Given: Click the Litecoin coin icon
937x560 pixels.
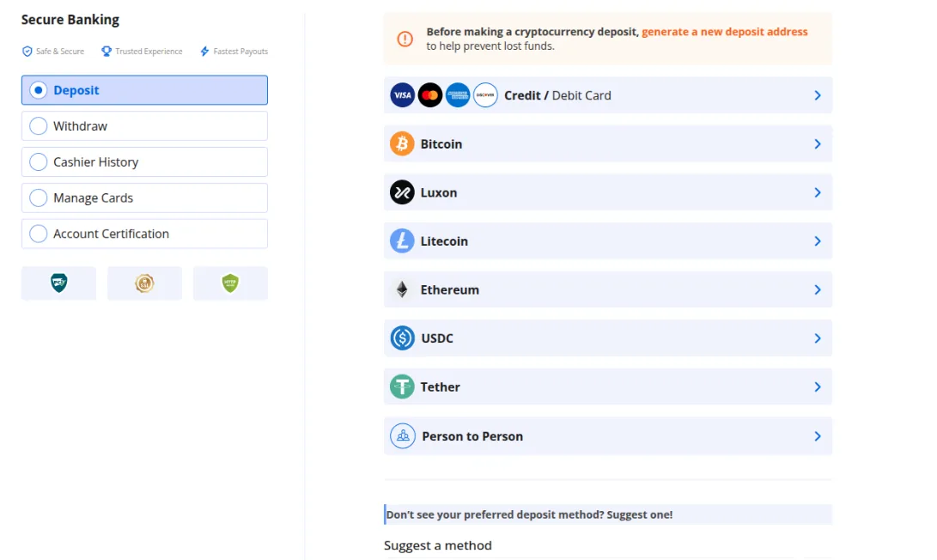Looking at the screenshot, I should click(x=402, y=240).
